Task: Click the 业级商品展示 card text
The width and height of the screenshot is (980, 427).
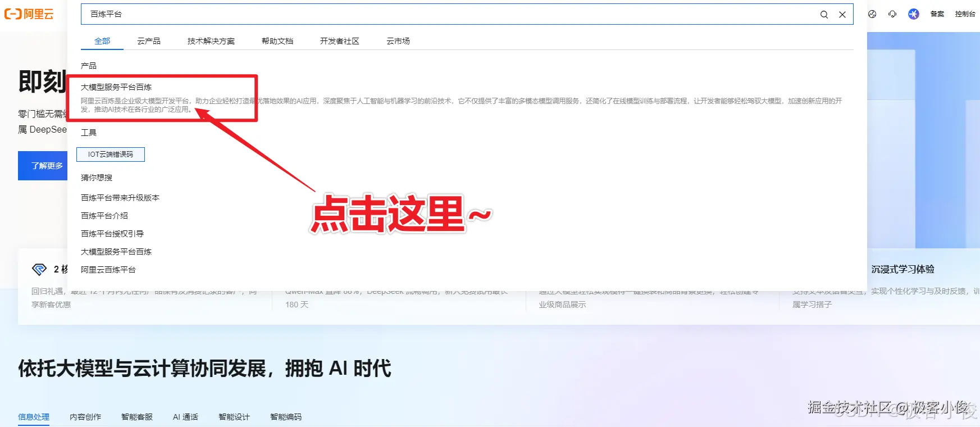Action: (x=562, y=305)
